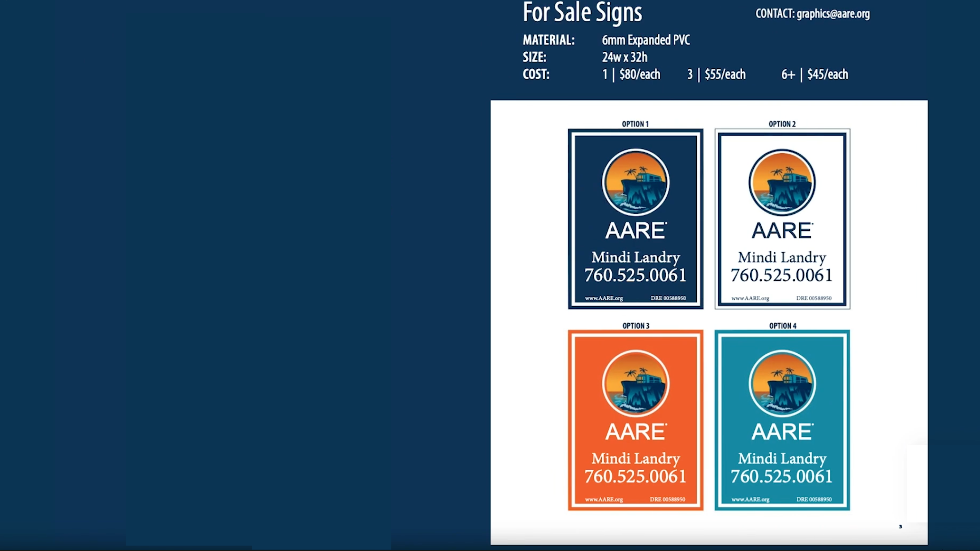
Task: Click the AARE wordmark on Option 1 sign
Action: pos(636,231)
